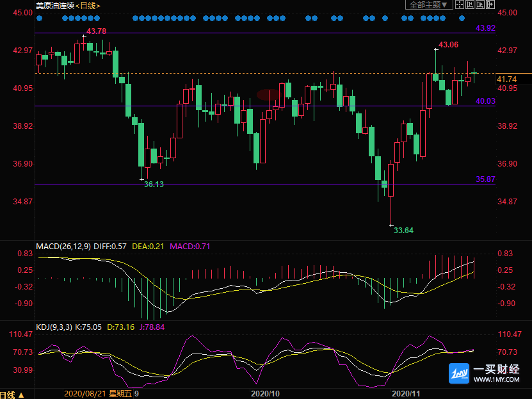532x399 pixels.
Task: Click the low price label 33.64
Action: pos(403,231)
